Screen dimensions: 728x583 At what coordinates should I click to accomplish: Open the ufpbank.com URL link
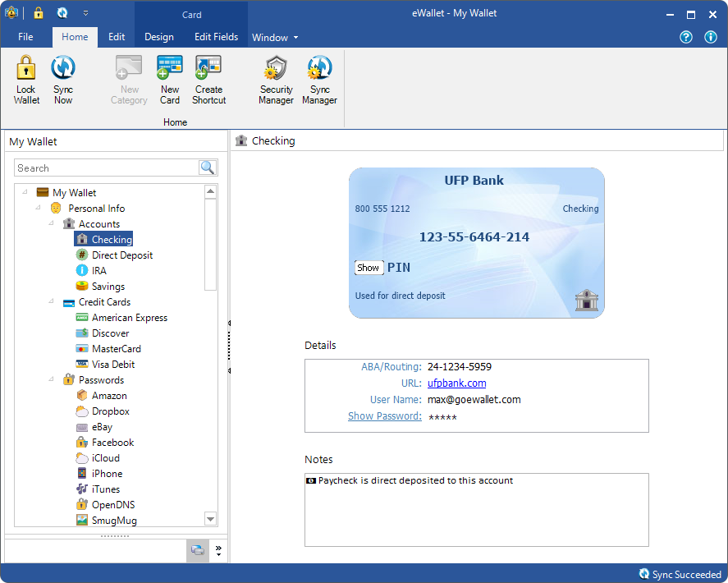(x=457, y=383)
